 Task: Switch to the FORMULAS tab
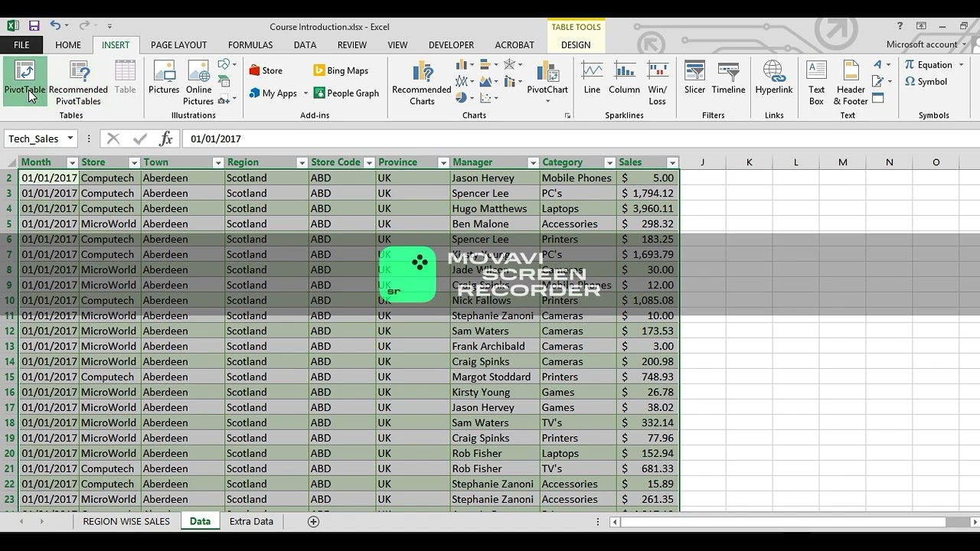250,45
